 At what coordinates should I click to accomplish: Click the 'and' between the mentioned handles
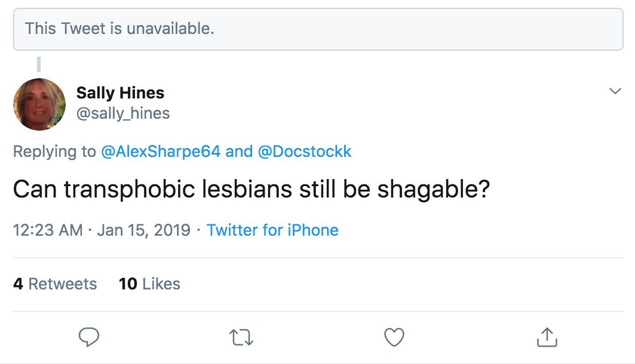coord(239,152)
